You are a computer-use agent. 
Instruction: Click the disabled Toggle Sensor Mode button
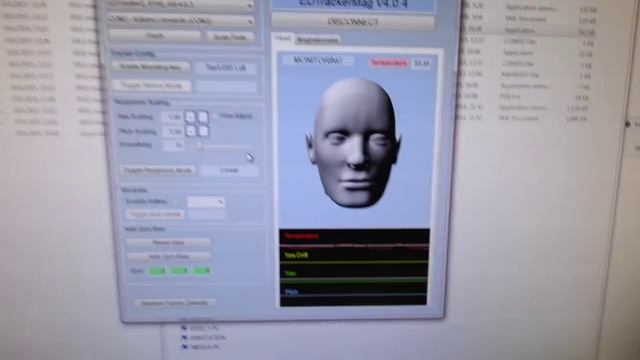pos(151,86)
